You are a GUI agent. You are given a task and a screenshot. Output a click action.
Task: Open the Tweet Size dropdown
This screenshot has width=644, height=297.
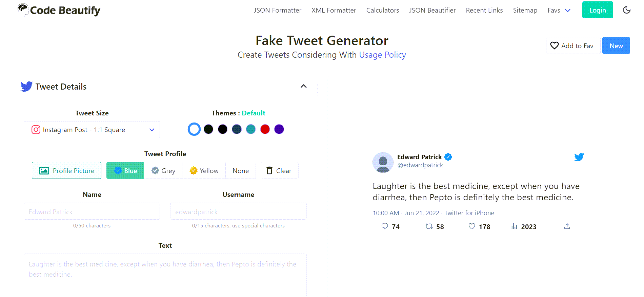tap(92, 130)
